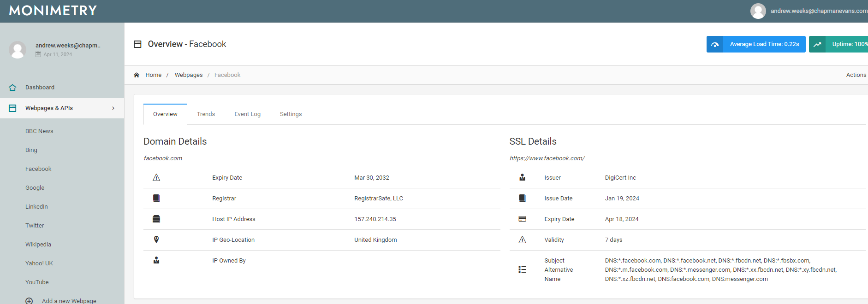Click the Webpages breadcrumb link
This screenshot has width=868, height=304.
click(188, 75)
